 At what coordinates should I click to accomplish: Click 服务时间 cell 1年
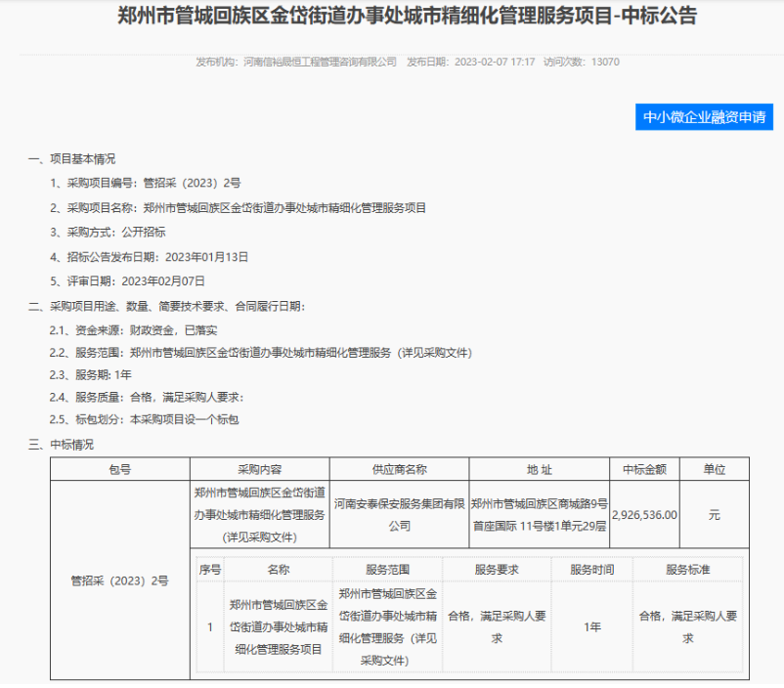pos(592,626)
